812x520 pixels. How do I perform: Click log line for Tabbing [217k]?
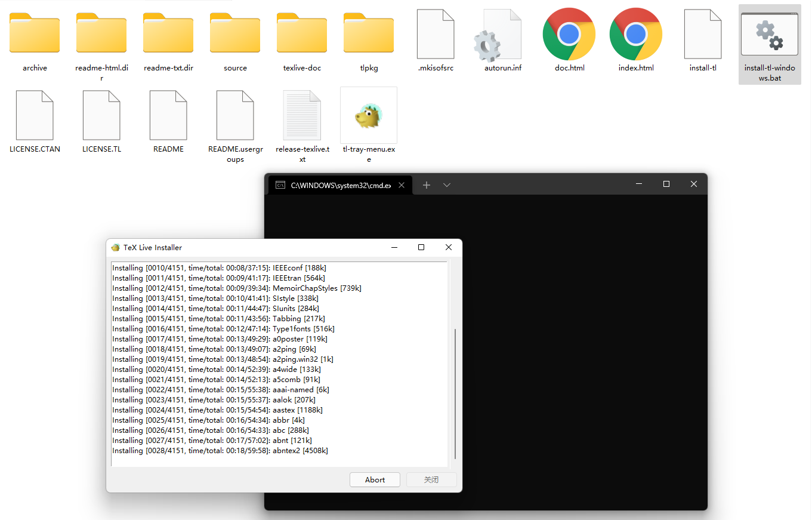pyautogui.click(x=219, y=318)
